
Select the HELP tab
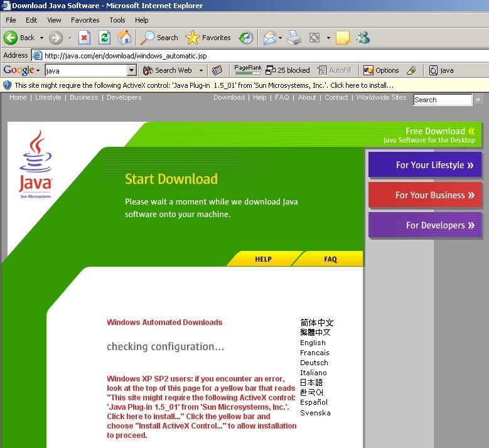coord(263,259)
